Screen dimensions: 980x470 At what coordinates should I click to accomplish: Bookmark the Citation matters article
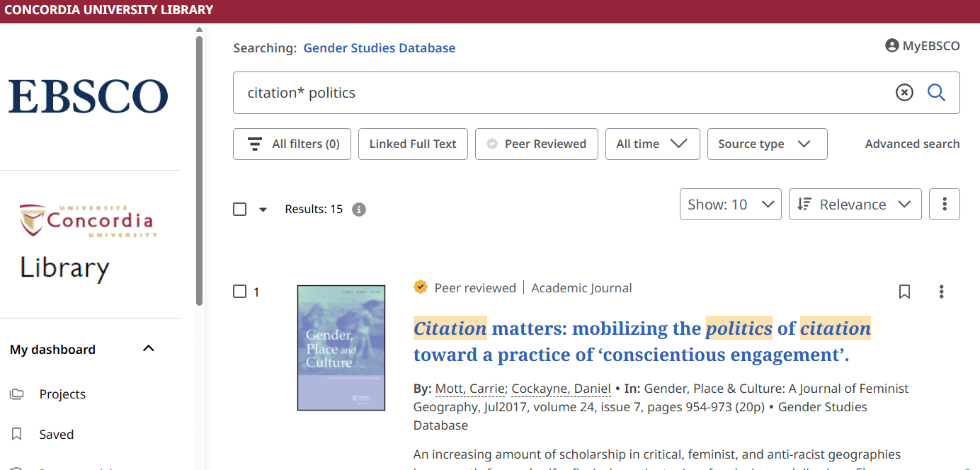click(904, 291)
